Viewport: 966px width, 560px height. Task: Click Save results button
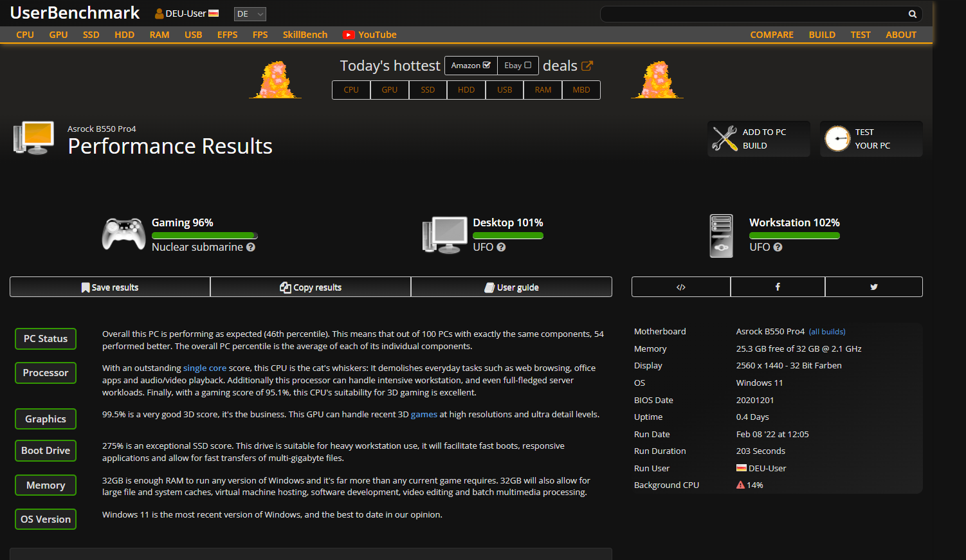pyautogui.click(x=110, y=287)
